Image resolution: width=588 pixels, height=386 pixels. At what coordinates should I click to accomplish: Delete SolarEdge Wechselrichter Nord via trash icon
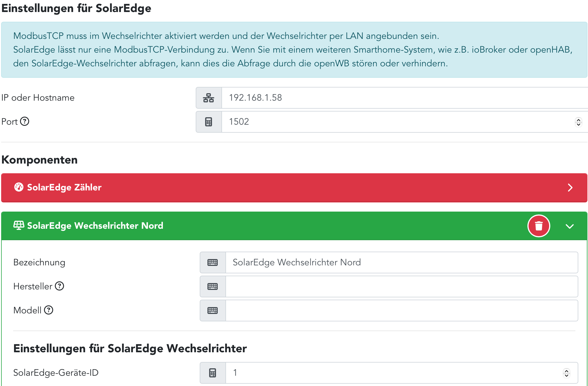coord(539,226)
